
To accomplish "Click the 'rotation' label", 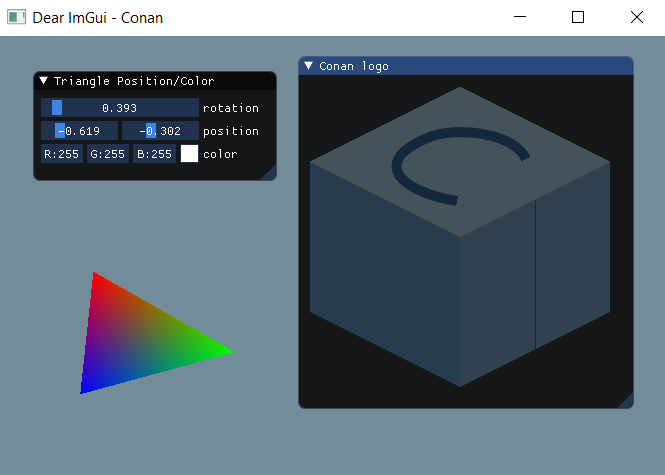I will 231,108.
